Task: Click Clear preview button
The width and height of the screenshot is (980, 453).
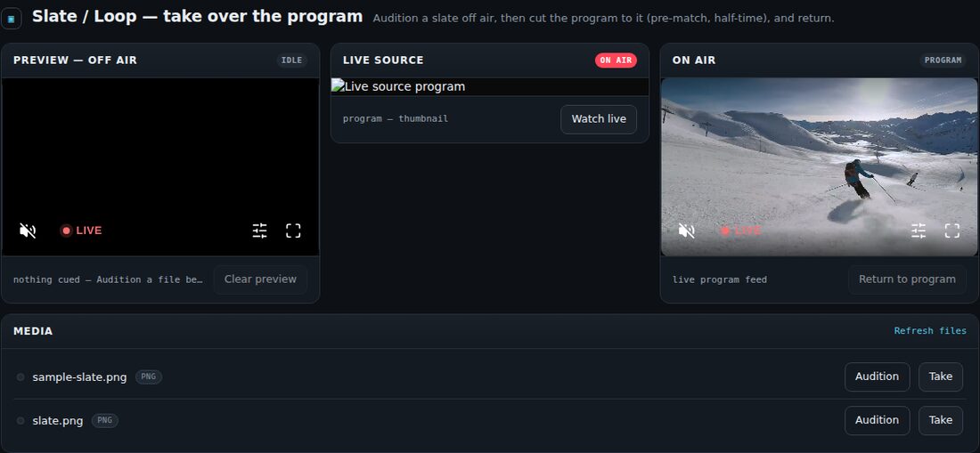Action: [261, 279]
